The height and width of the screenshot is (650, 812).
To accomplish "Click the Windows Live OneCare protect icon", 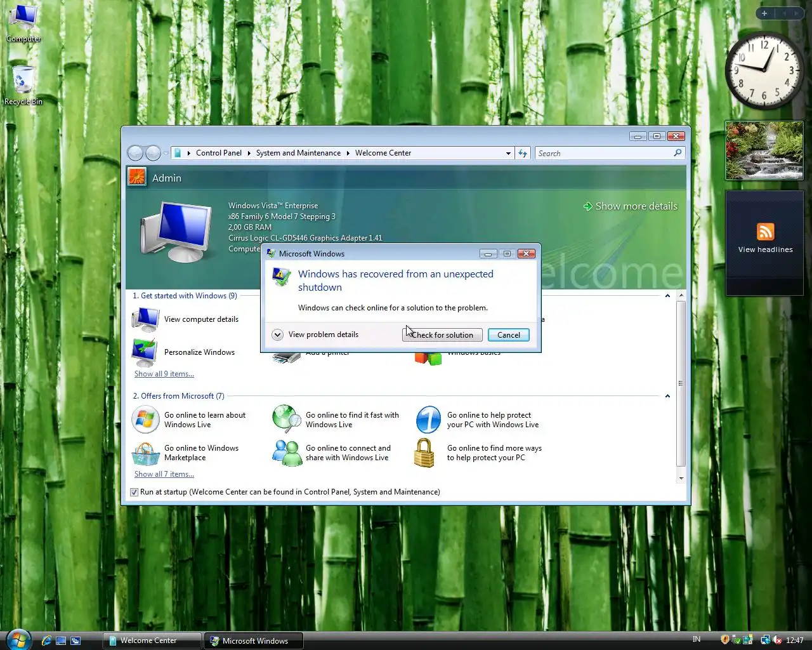I will (x=428, y=420).
